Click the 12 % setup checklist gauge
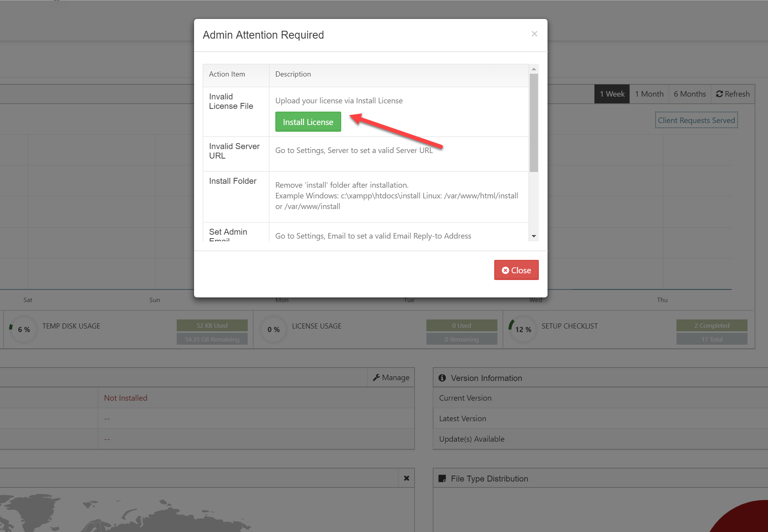The width and height of the screenshot is (768, 532). coord(523,329)
